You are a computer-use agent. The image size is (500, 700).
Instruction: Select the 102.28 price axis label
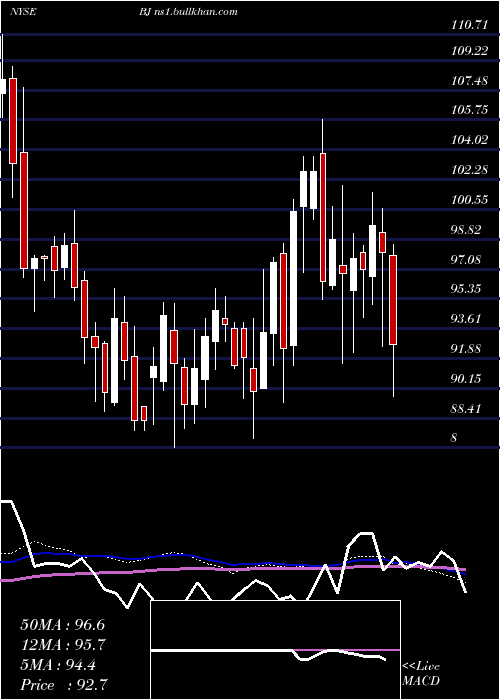(469, 170)
